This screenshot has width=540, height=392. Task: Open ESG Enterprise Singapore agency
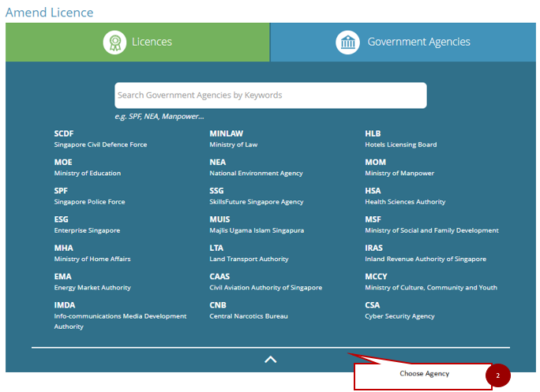click(87, 224)
